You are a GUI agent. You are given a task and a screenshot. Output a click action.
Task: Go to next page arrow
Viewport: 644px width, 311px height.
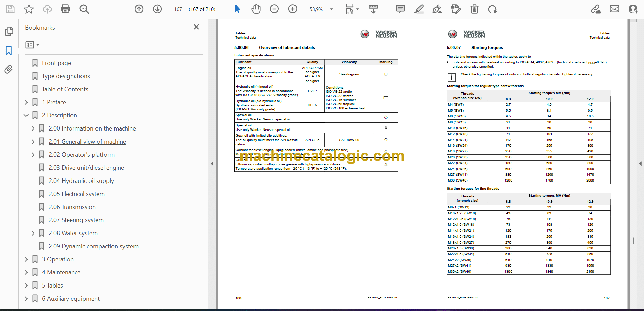tap(157, 9)
